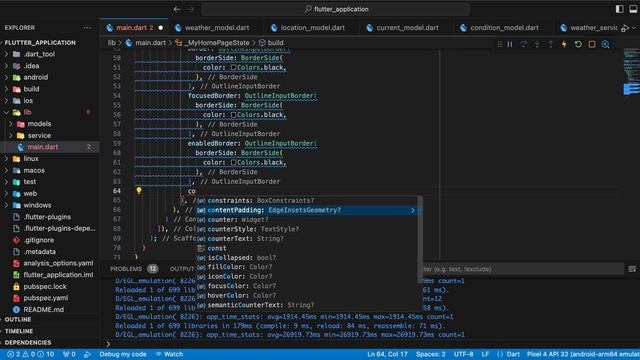Toggle primary sidebar layout icon
640x360 pixels.
coord(620,9)
